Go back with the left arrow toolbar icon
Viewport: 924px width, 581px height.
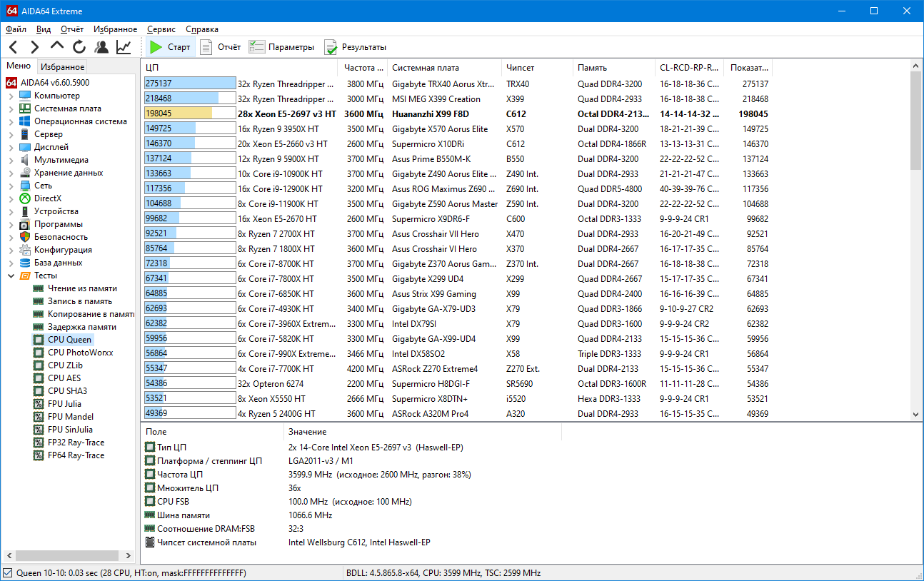13,47
